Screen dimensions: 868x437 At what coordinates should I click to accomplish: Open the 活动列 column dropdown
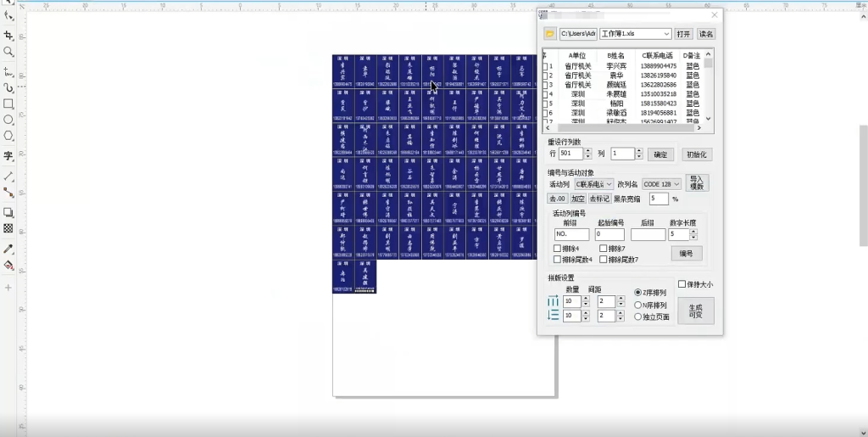[x=594, y=184]
